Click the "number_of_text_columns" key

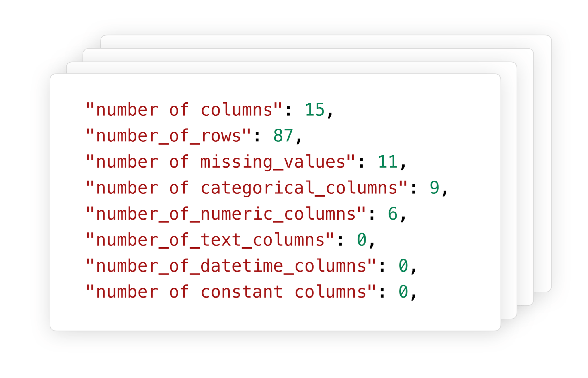210,240
